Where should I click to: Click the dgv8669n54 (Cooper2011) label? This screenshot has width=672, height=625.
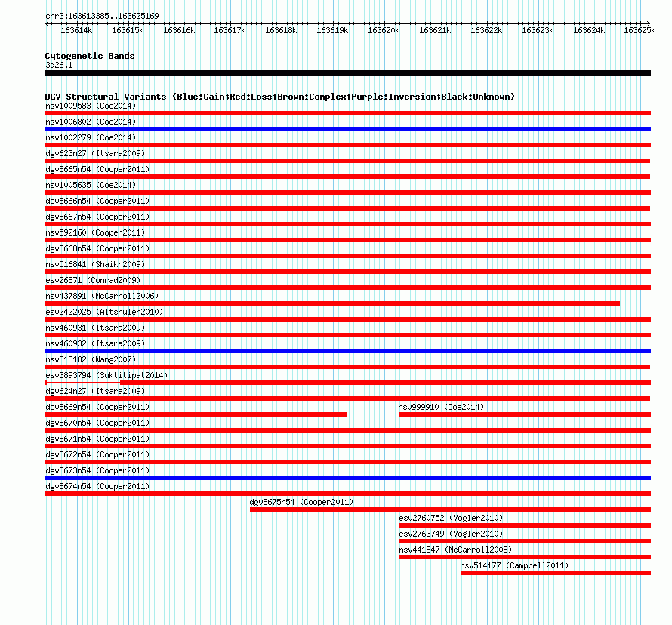coord(97,407)
